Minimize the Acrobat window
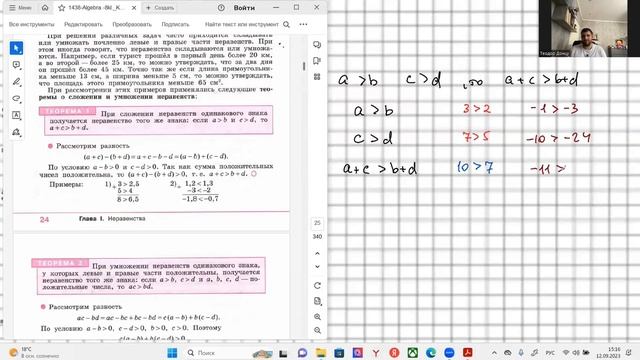640x360 pixels. [276, 8]
